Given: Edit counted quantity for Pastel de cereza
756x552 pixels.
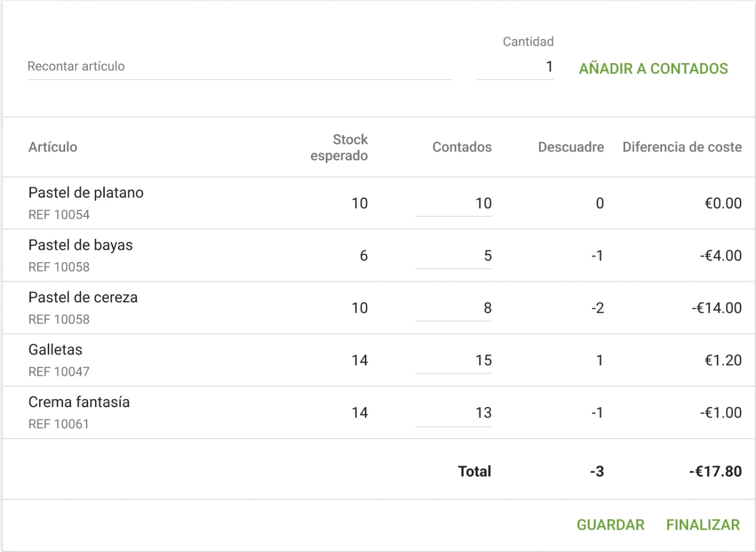Looking at the screenshot, I should pyautogui.click(x=454, y=308).
